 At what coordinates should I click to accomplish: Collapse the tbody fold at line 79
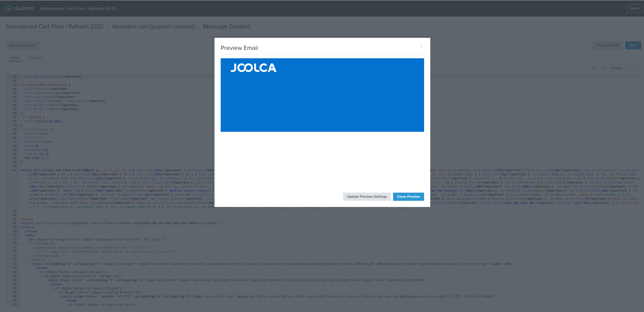point(18,268)
